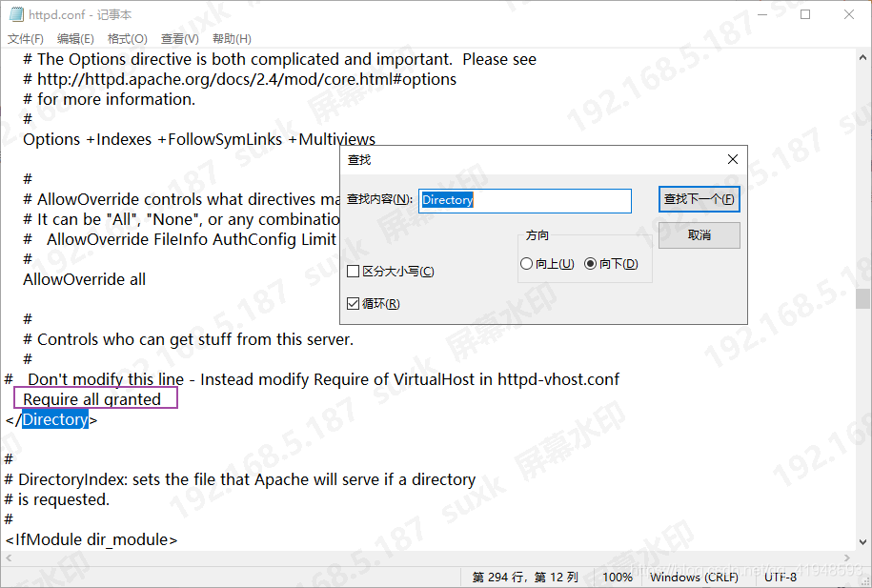The height and width of the screenshot is (588, 872).
Task: Click the 取消 button
Action: [x=700, y=235]
